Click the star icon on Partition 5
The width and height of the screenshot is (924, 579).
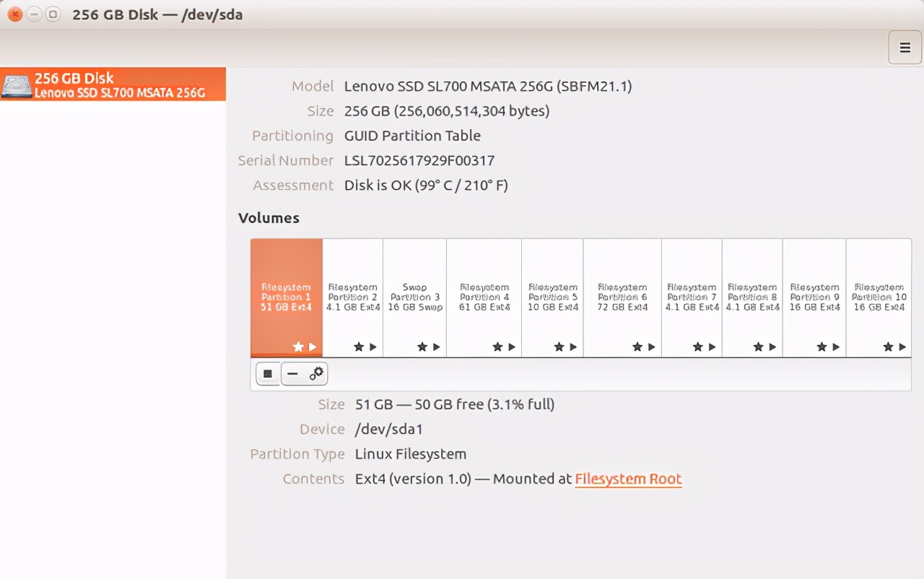coord(559,347)
